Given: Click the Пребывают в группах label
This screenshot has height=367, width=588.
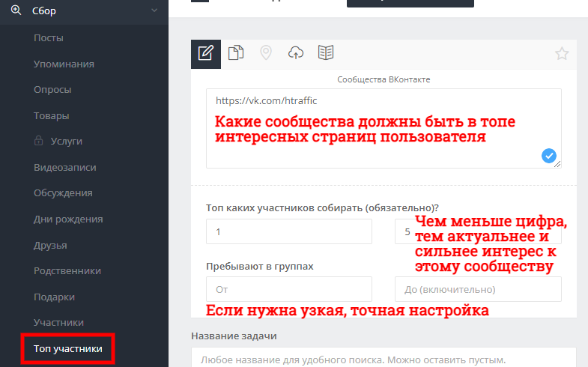Looking at the screenshot, I should tap(259, 266).
